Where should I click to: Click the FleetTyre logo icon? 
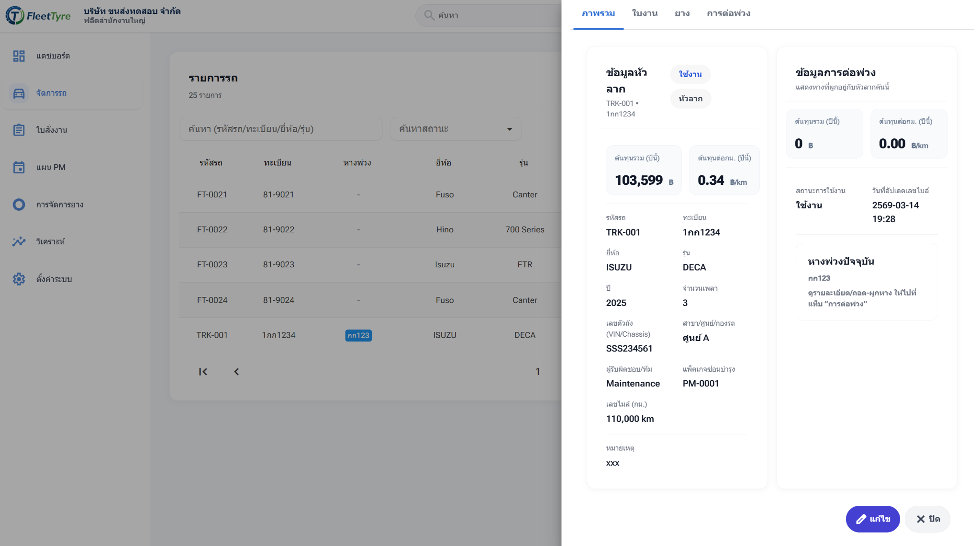click(14, 15)
